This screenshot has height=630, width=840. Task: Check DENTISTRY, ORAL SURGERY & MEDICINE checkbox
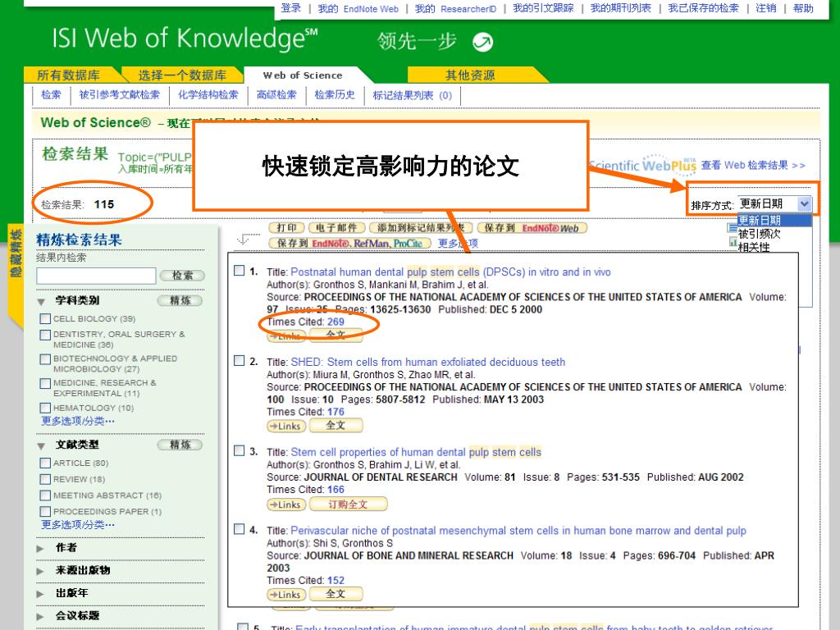pyautogui.click(x=46, y=335)
